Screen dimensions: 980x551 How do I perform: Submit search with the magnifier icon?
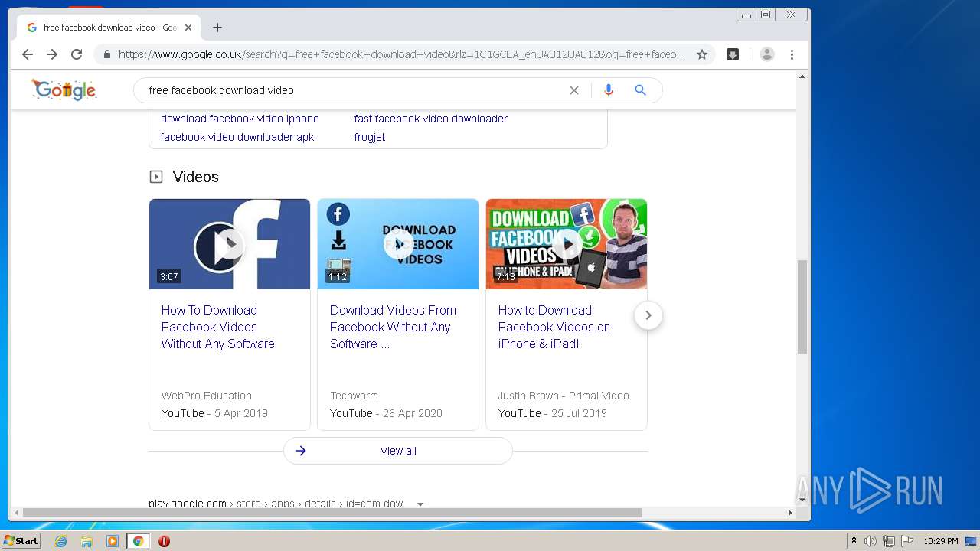tap(641, 90)
